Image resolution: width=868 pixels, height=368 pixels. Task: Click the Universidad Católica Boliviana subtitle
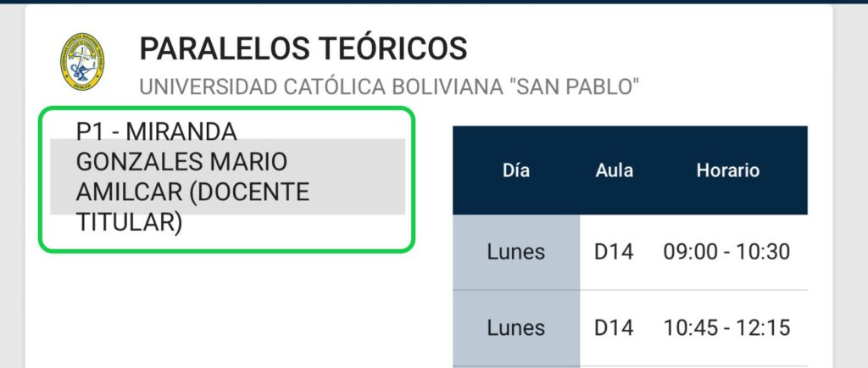coord(389,86)
